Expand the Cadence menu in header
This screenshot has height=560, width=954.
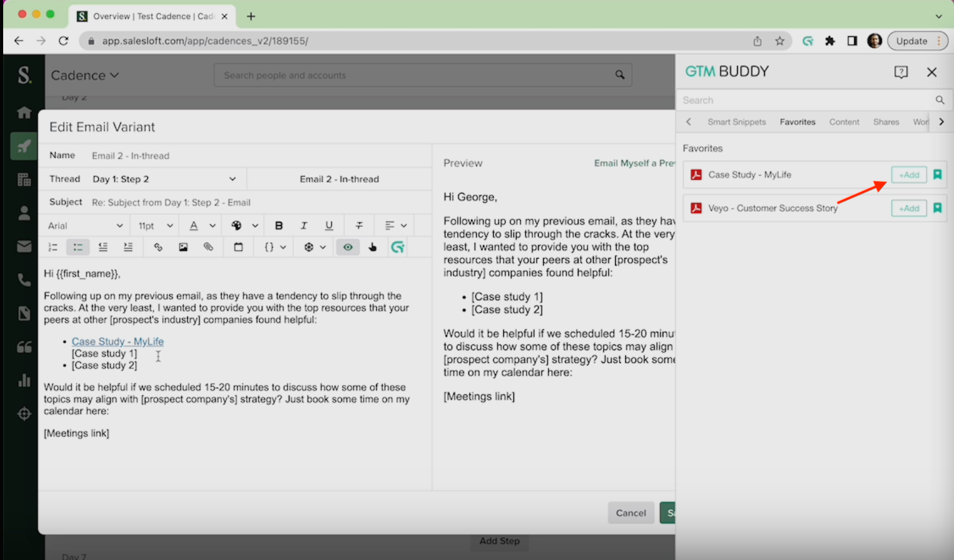pyautogui.click(x=85, y=75)
